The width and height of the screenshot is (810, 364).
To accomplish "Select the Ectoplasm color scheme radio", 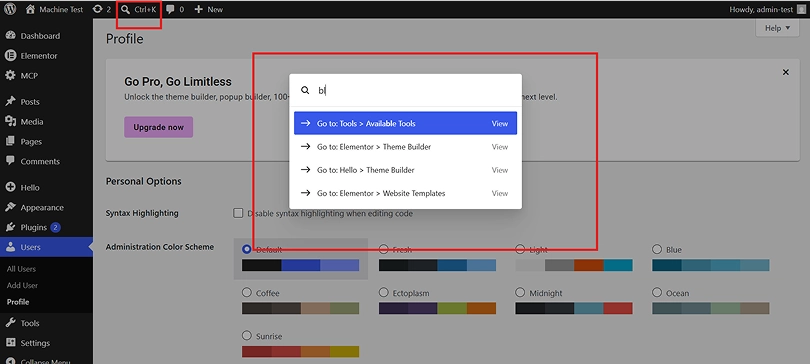I will pyautogui.click(x=384, y=292).
